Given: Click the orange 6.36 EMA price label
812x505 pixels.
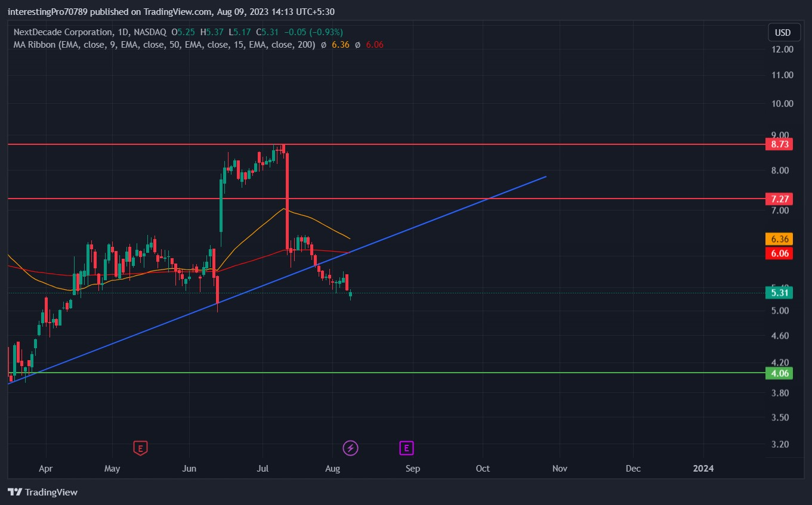Looking at the screenshot, I should click(x=779, y=239).
